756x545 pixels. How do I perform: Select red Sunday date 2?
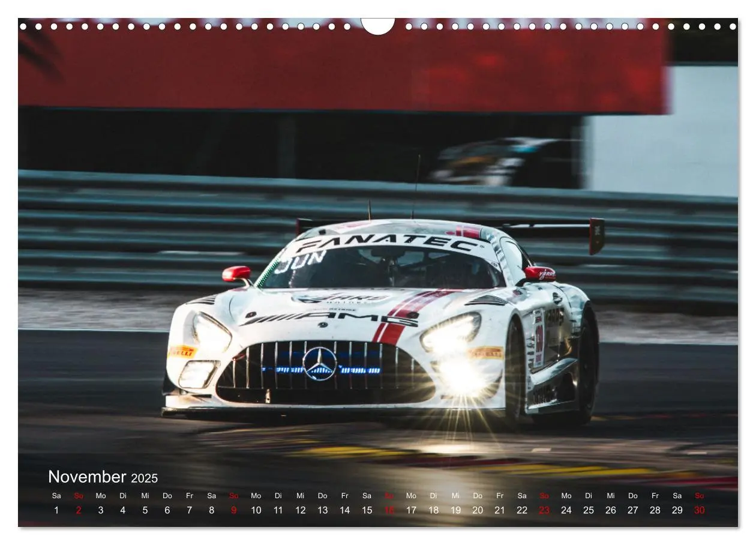(79, 510)
